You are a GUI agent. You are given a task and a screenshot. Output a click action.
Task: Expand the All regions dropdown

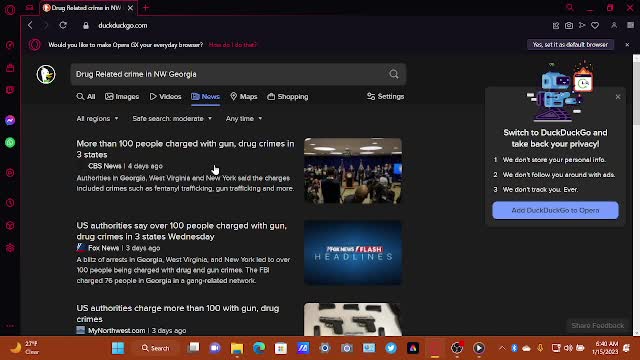pyautogui.click(x=98, y=118)
